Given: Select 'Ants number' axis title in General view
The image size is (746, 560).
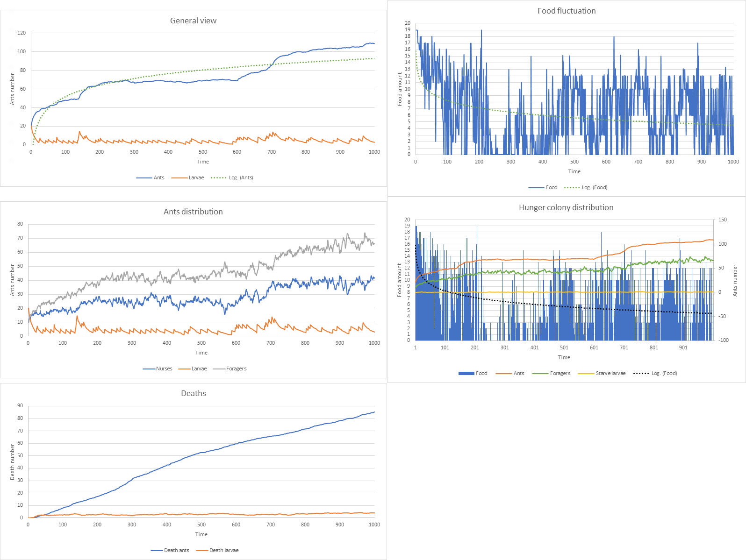Looking at the screenshot, I should [x=13, y=89].
